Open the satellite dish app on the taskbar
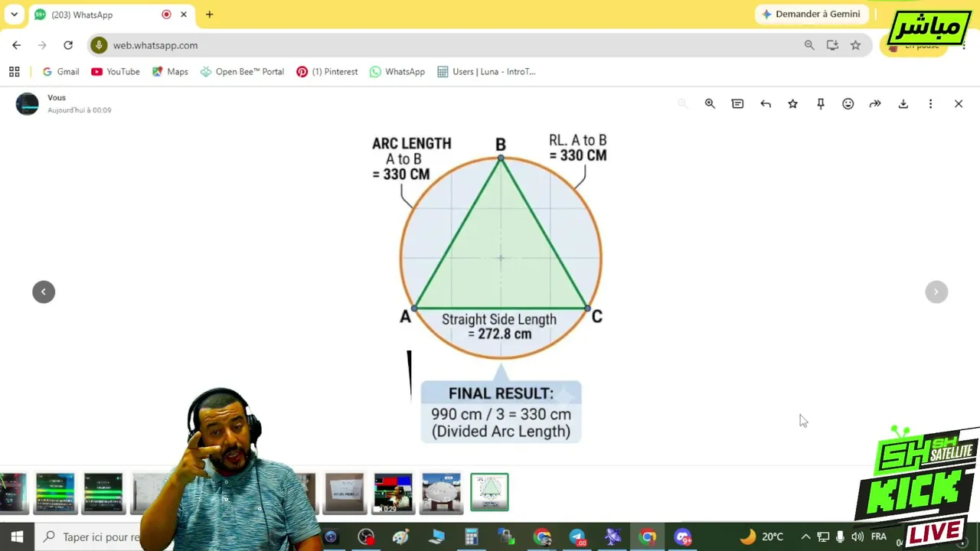980x551 pixels. [612, 536]
